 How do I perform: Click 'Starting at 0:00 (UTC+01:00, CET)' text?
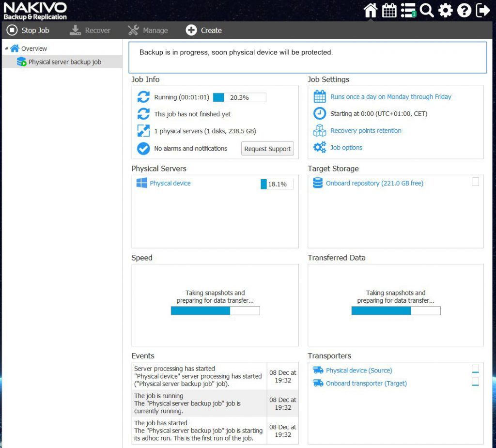[379, 114]
